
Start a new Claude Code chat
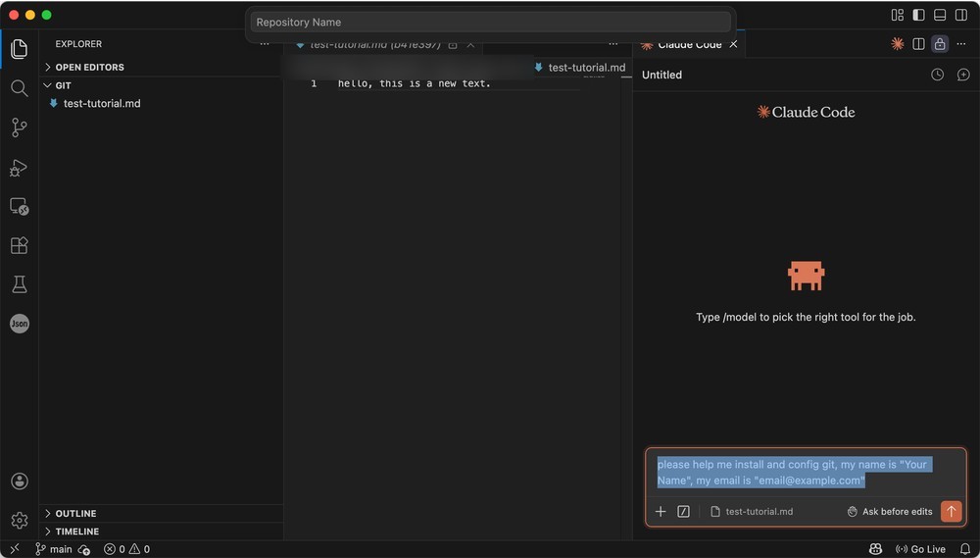pos(963,75)
